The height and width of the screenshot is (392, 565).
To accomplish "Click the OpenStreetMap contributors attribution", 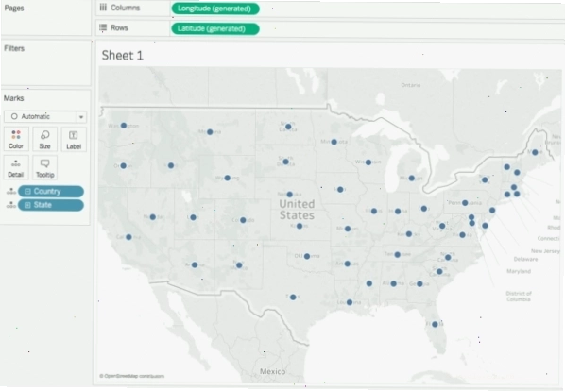I will point(132,376).
